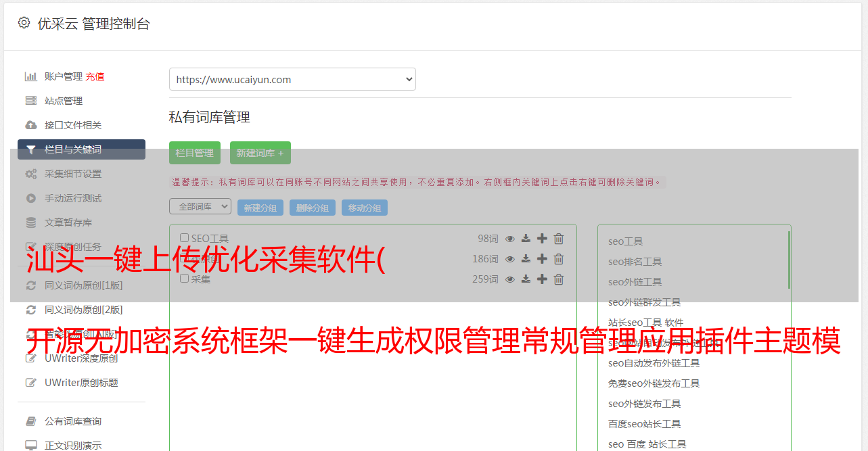Click the eye icon in the 186词 row

click(x=510, y=259)
